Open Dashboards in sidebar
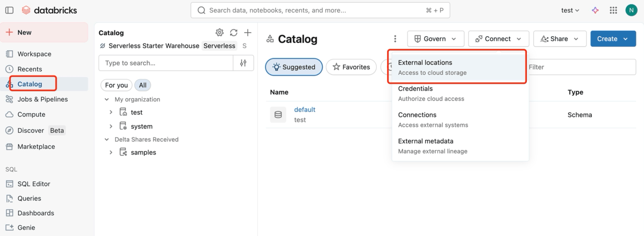This screenshot has height=236, width=644. click(44, 213)
